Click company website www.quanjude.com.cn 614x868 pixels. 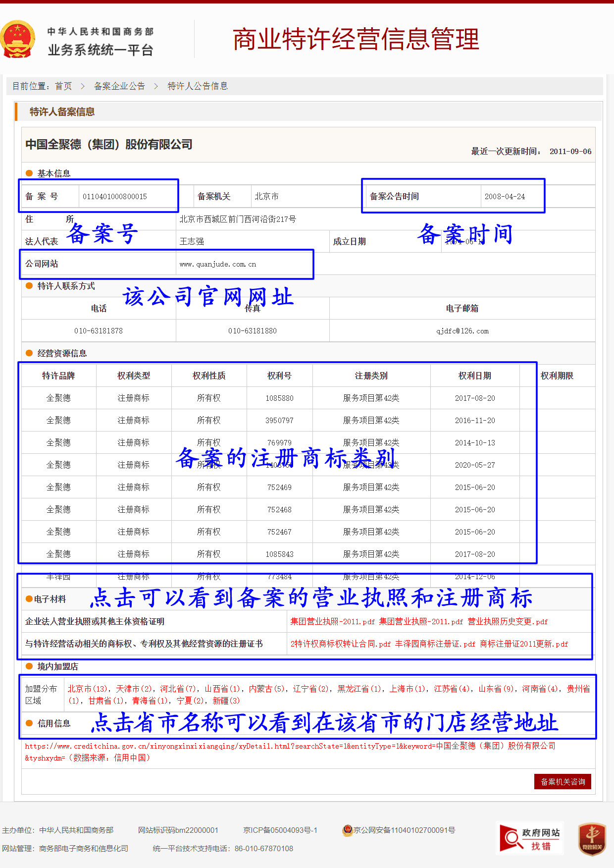218,264
